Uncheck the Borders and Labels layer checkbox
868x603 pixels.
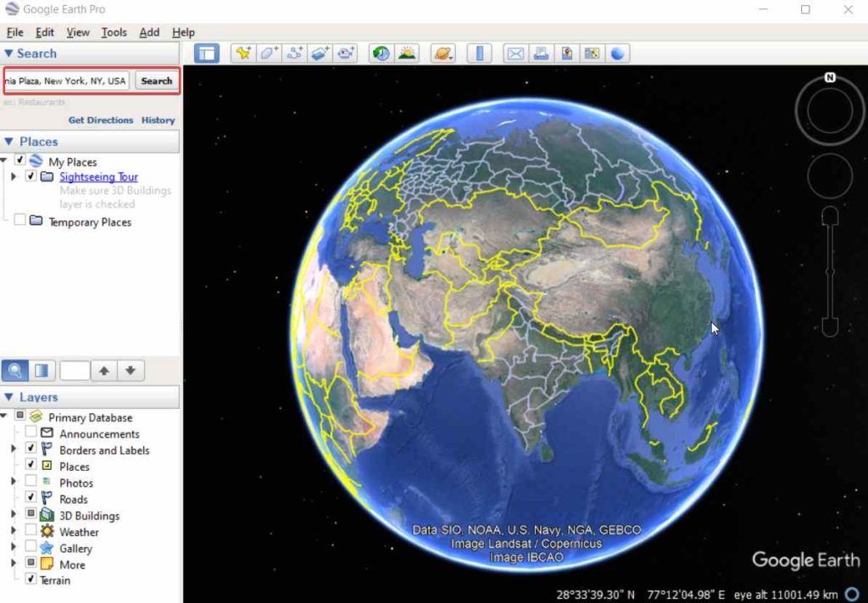coord(31,448)
